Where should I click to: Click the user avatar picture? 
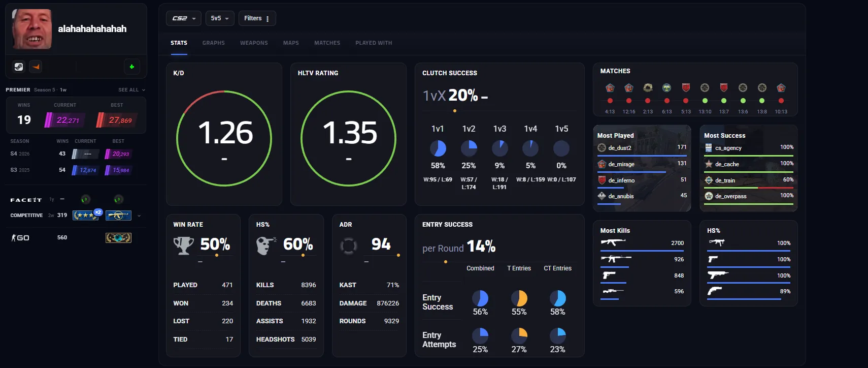(32, 29)
